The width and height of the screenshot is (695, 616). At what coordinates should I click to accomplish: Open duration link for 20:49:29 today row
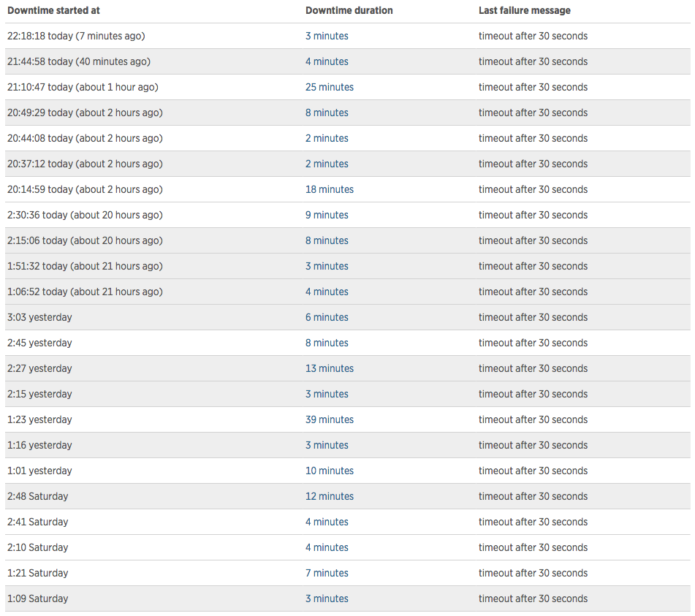pos(327,113)
